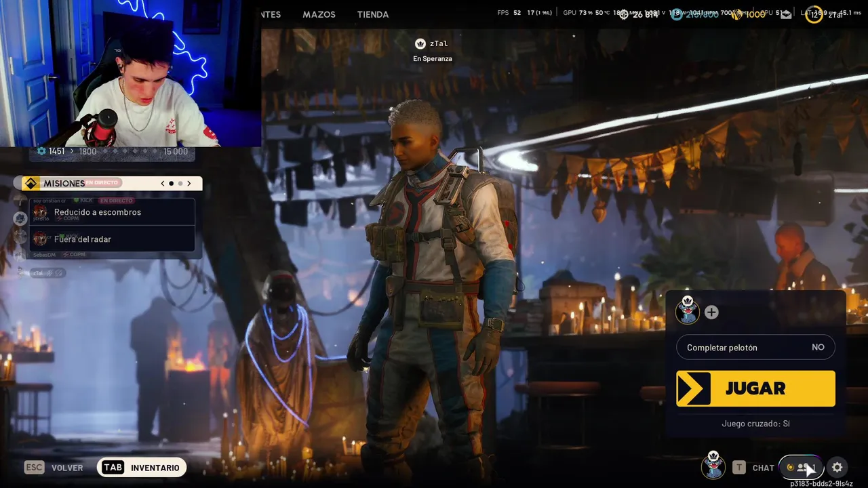
Task: Click the Juego cruzado: Sí text
Action: click(x=755, y=424)
